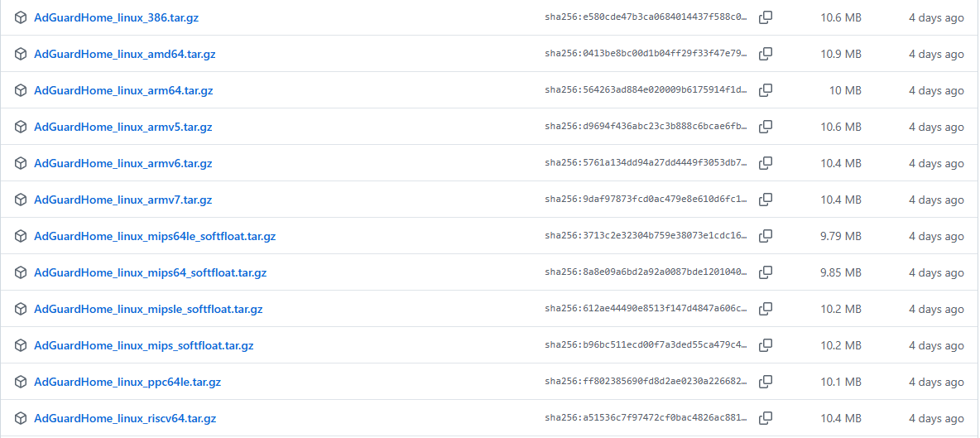Copy SHA256 hash for linux_ppc64le archive
This screenshot has width=980, height=438.
766,382
